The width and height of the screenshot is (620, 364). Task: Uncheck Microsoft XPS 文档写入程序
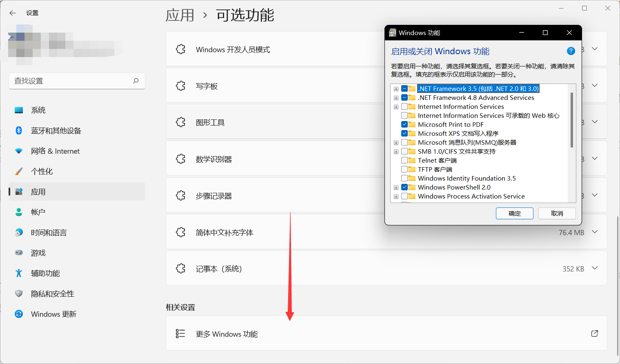tap(404, 133)
